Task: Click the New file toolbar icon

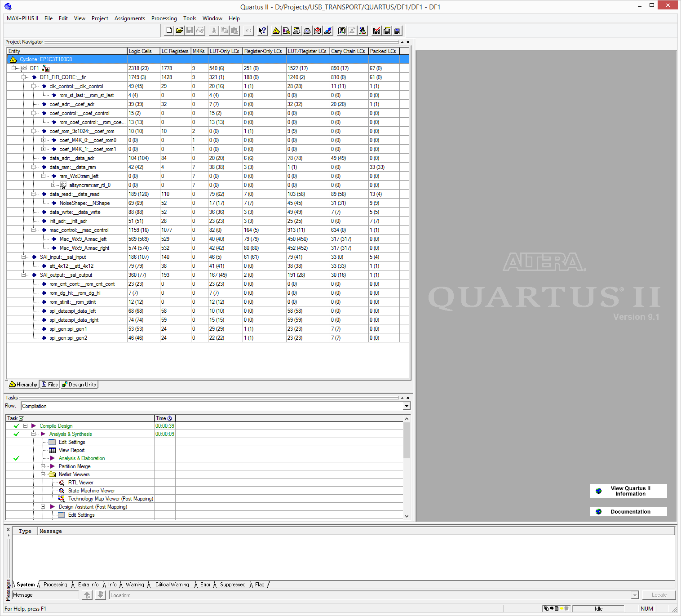Action: pos(169,30)
